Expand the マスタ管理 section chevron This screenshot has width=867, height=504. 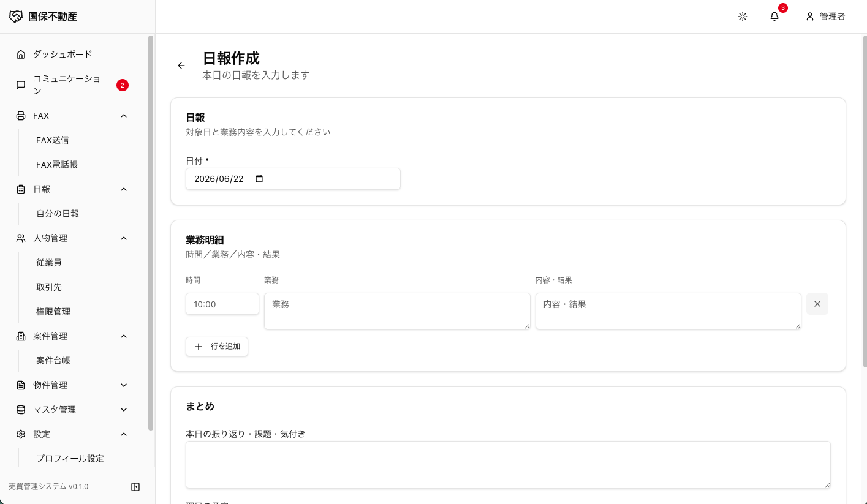[x=124, y=410]
